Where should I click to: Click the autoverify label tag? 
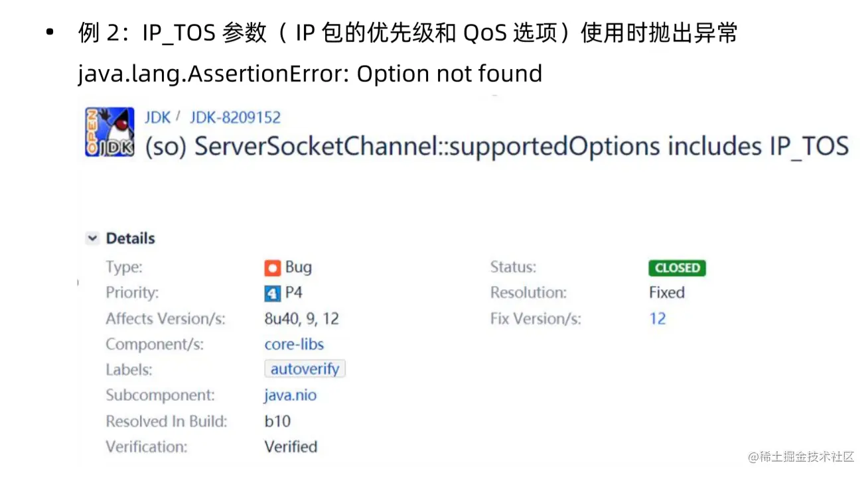(x=305, y=369)
